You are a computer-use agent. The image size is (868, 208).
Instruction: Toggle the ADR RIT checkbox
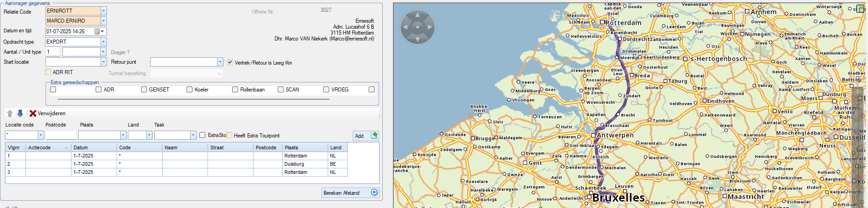tap(48, 72)
